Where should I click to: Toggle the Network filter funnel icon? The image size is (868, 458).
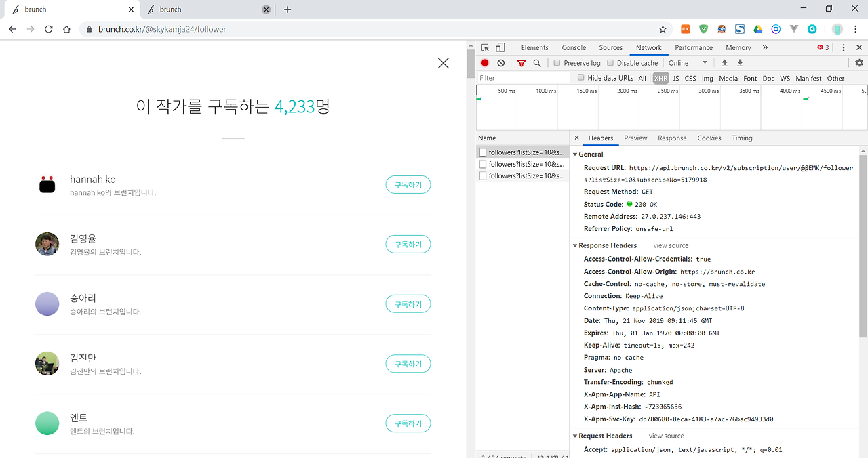pyautogui.click(x=521, y=63)
